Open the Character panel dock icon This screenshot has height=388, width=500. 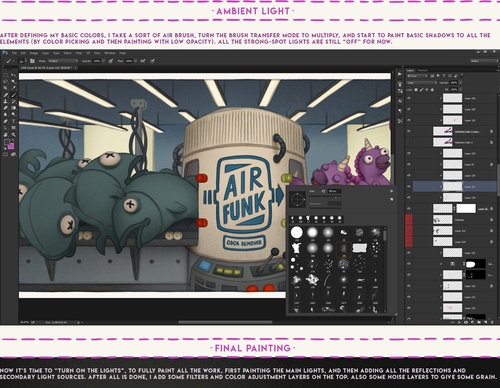tap(400, 101)
